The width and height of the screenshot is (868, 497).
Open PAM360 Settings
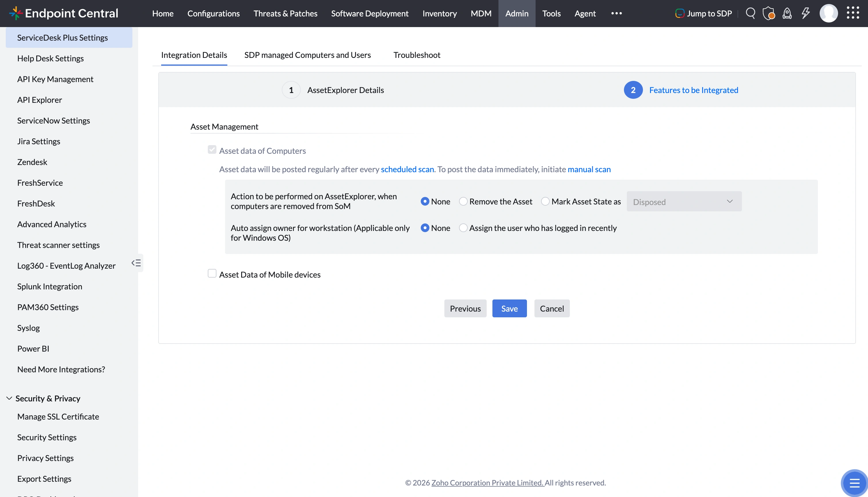click(x=48, y=307)
